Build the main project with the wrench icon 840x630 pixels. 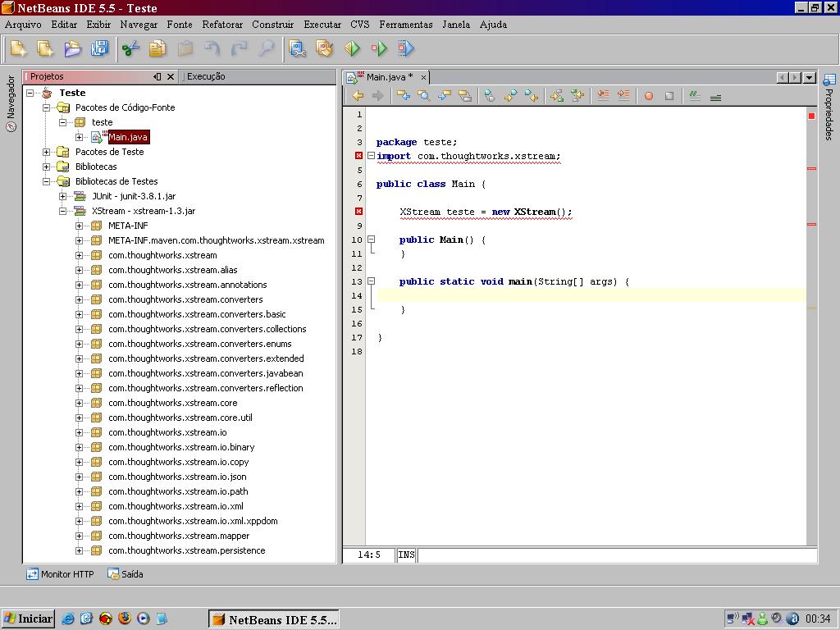[297, 48]
